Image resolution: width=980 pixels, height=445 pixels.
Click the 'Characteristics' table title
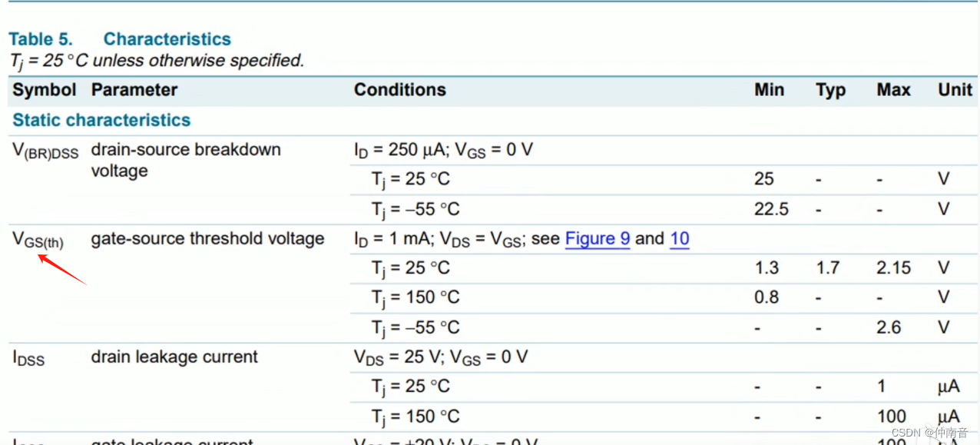167,39
